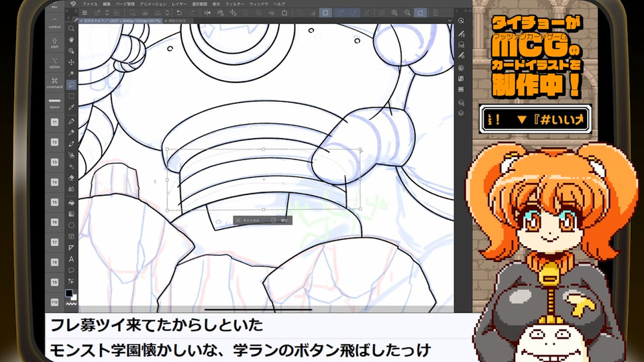Toggle Snap to ruler in command bar
This screenshot has width=644, height=362.
tap(341, 13)
